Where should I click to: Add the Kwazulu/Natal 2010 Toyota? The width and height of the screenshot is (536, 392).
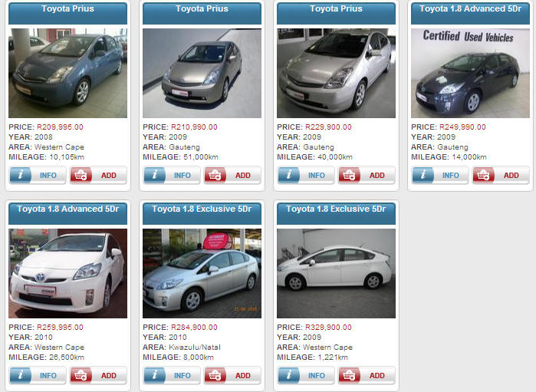coord(233,375)
